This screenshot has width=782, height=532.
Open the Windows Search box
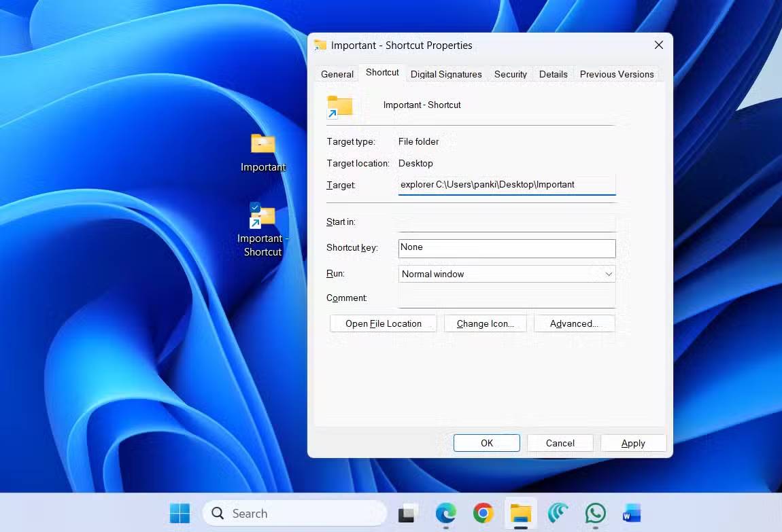[294, 513]
